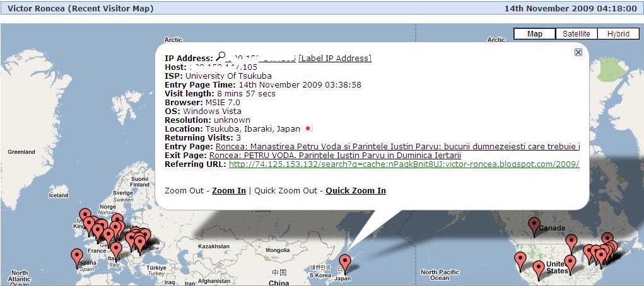This screenshot has width=644, height=286.
Task: Switch to Hybrid map view
Action: (x=618, y=34)
